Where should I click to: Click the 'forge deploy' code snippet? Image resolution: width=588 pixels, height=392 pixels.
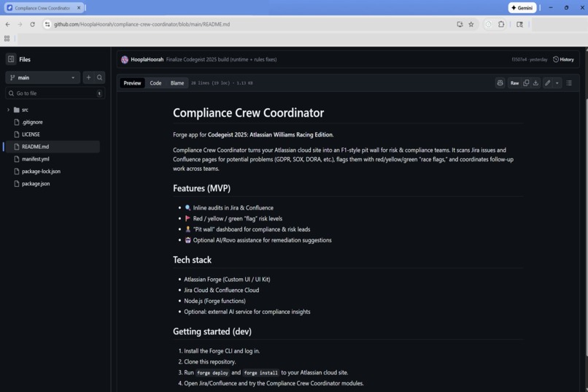(x=212, y=373)
